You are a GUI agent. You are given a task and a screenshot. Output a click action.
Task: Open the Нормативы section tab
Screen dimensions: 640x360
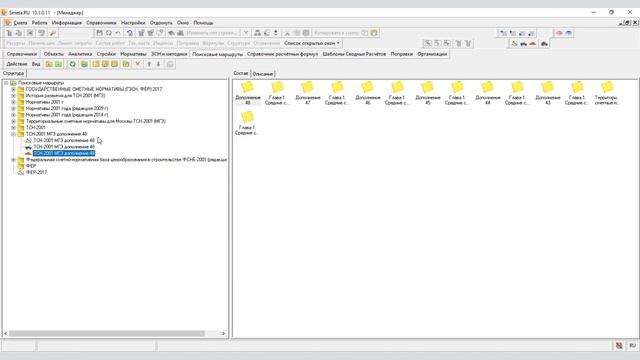133,54
